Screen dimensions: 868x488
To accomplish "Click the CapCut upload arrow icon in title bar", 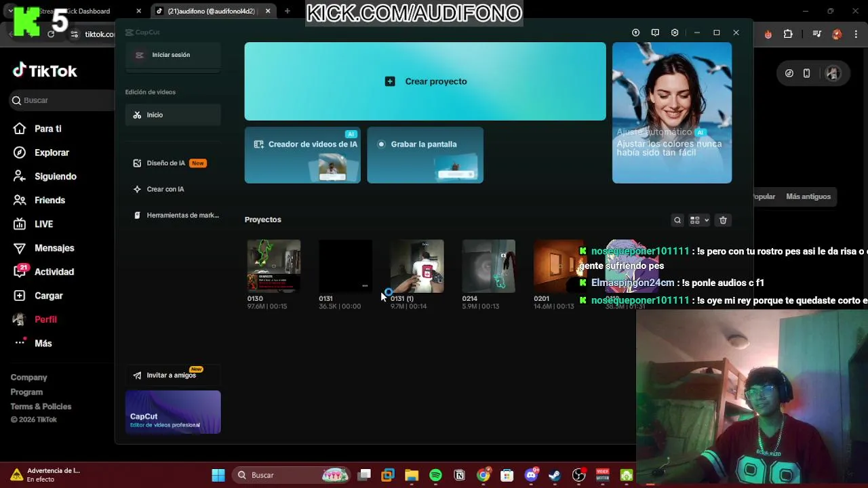I will point(635,33).
